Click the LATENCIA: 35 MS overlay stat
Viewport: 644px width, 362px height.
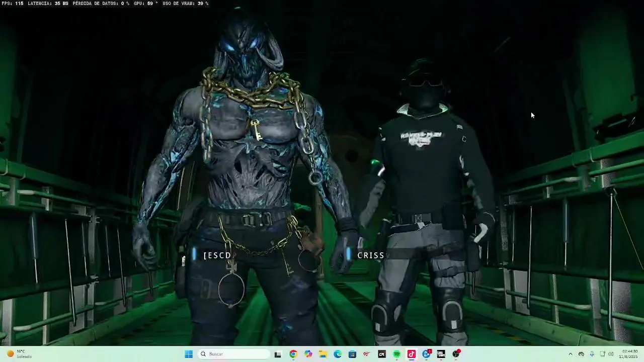pyautogui.click(x=48, y=4)
